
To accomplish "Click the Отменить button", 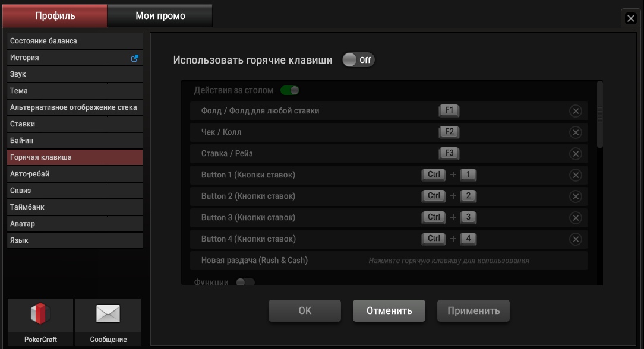I will [389, 310].
